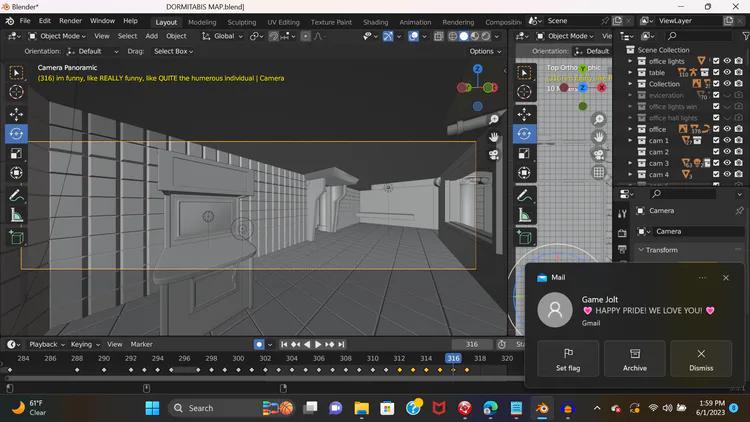This screenshot has height=422, width=750.
Task: Open Blender from the Windows taskbar
Action: tap(542, 408)
